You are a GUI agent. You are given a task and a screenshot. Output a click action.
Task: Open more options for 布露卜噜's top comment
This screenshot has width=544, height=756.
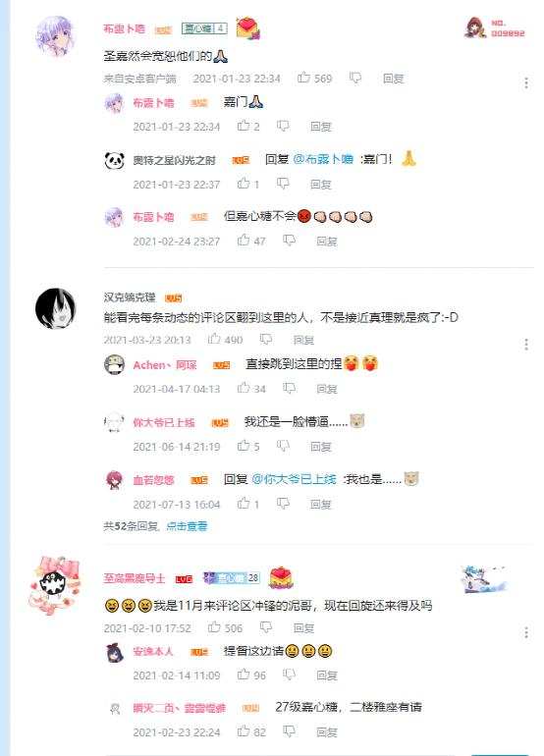click(526, 82)
